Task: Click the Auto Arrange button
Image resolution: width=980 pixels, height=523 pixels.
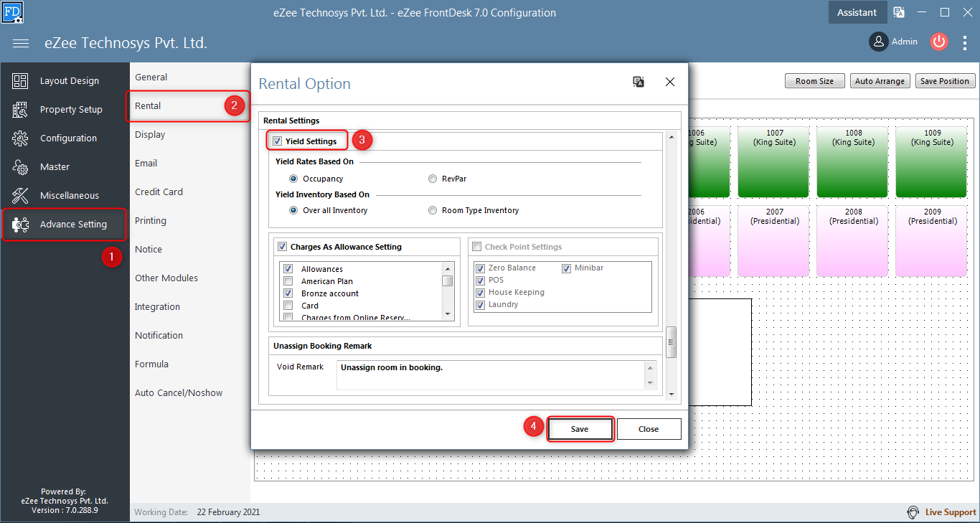Action: click(880, 81)
